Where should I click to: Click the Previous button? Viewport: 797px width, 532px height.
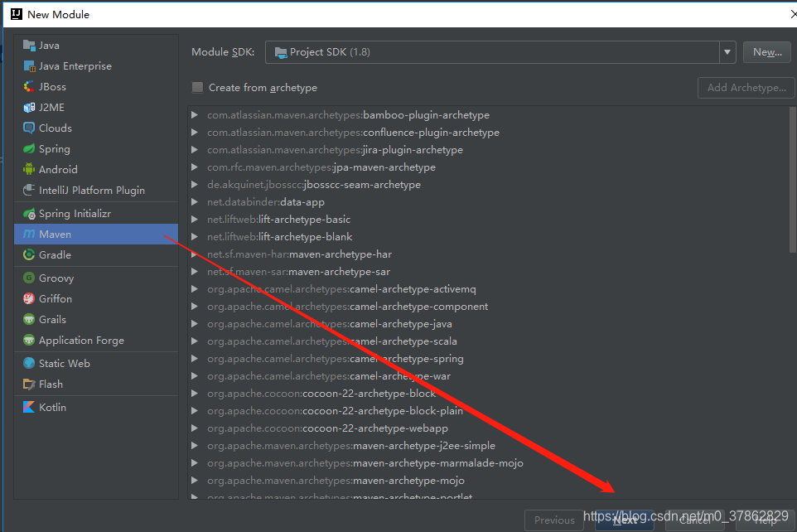(x=554, y=520)
